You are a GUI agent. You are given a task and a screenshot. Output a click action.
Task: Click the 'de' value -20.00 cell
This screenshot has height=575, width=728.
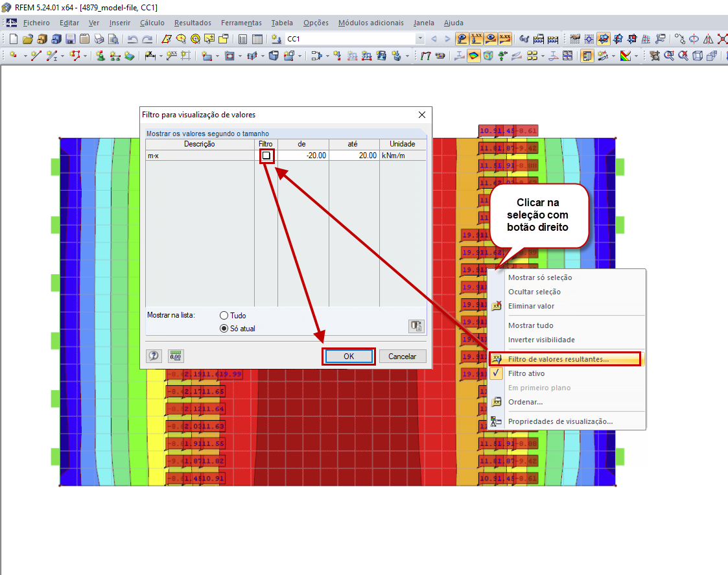pos(303,156)
